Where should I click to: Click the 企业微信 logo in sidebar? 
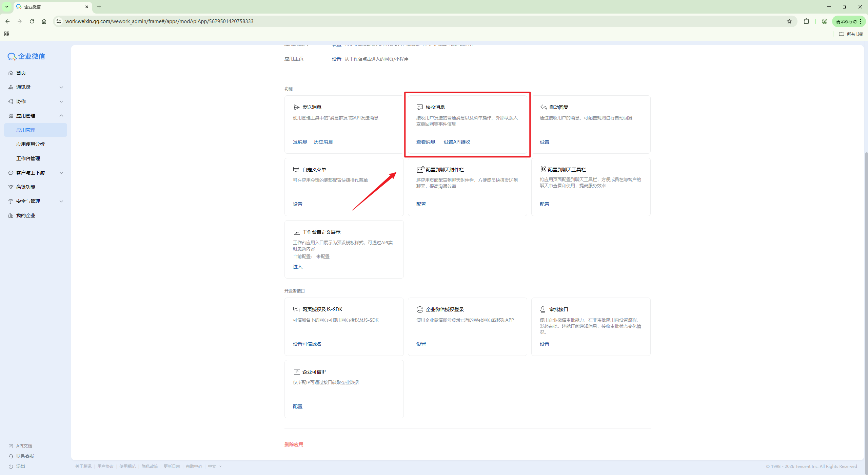26,56
